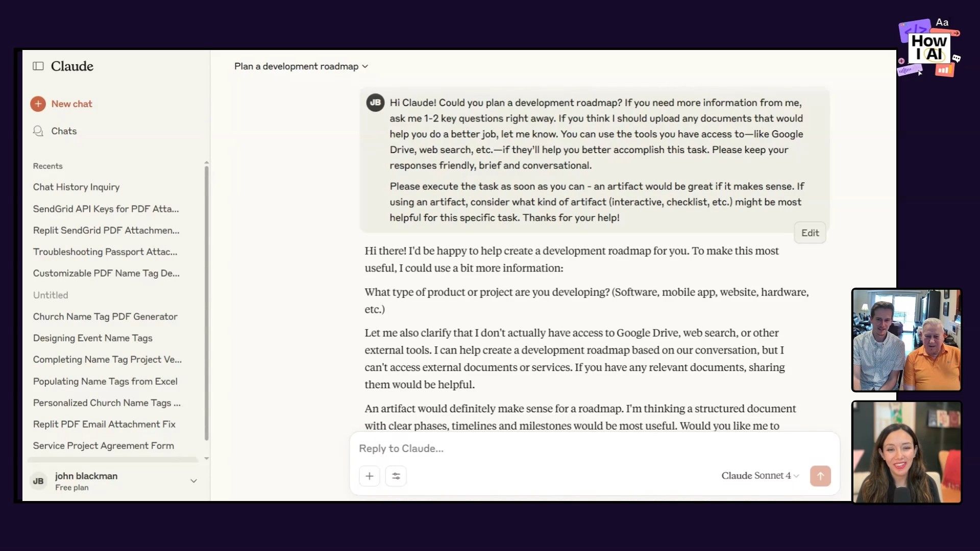Open Chats using the chat bubble icon

pyautogui.click(x=38, y=131)
